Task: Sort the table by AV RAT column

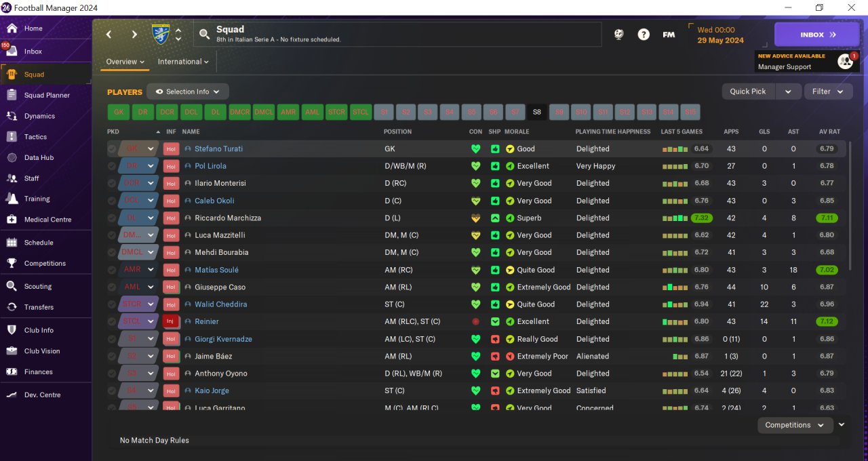Action: (829, 132)
